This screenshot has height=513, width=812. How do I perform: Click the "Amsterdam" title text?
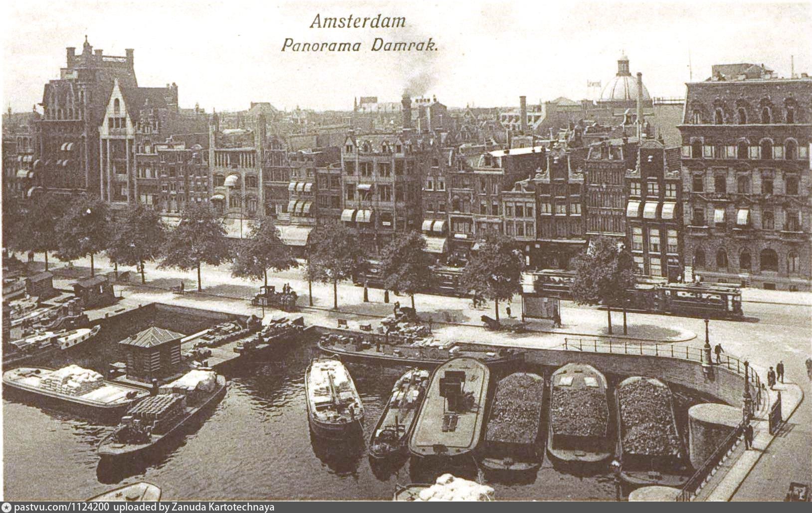point(358,21)
